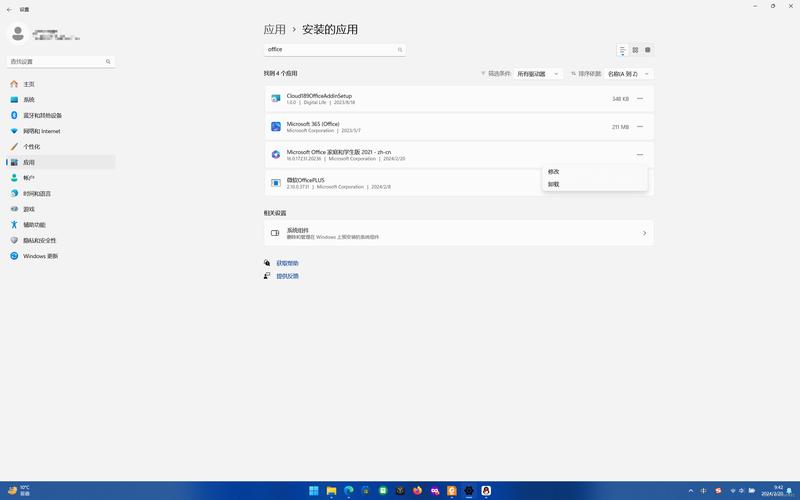This screenshot has height=500, width=800.
Task: Open 蓝牙和其他设备 (Bluetooth & devices) settings
Action: pyautogui.click(x=61, y=115)
